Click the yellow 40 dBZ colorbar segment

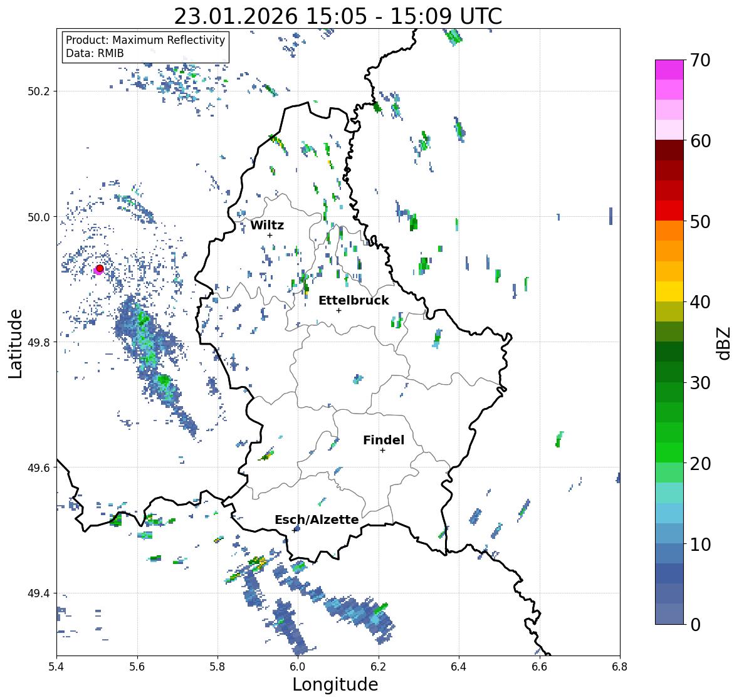669,291
